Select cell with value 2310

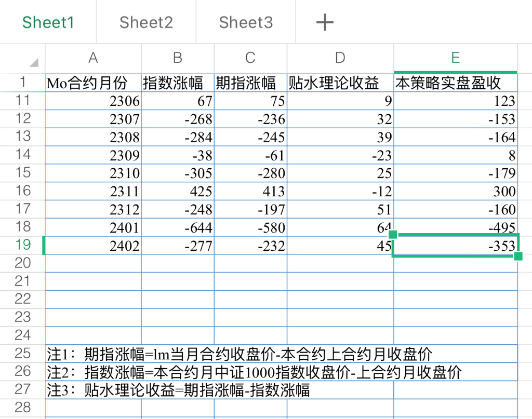[x=94, y=173]
